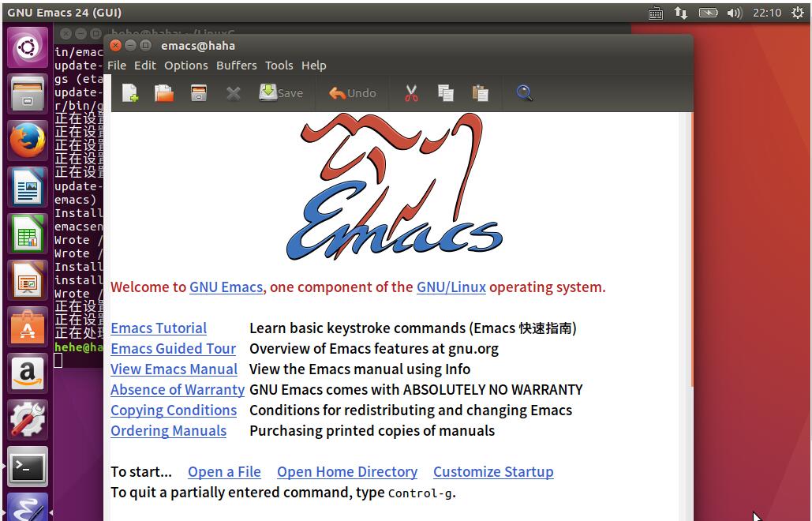
Task: Open System Settings gear-and-wrench icon
Action: tap(28, 420)
